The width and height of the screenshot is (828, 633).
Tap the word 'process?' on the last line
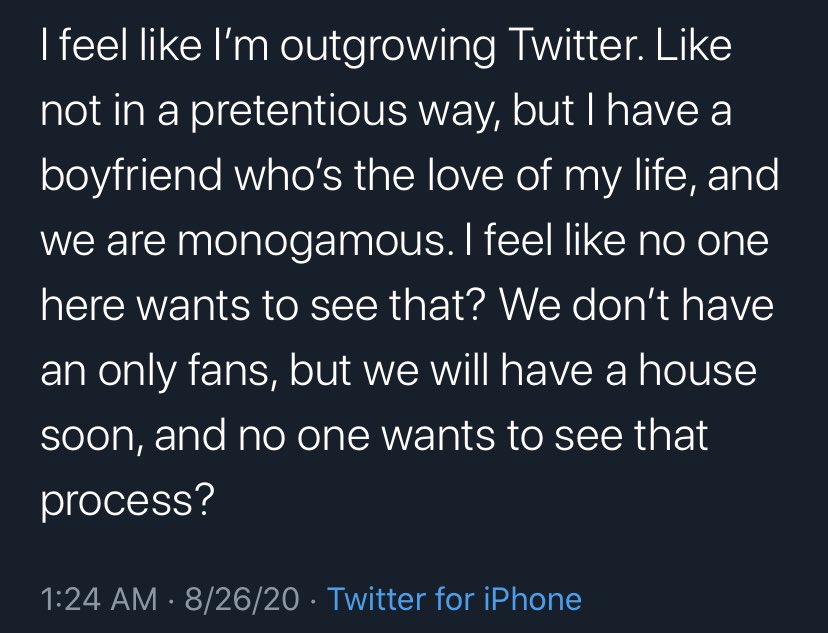coord(128,502)
